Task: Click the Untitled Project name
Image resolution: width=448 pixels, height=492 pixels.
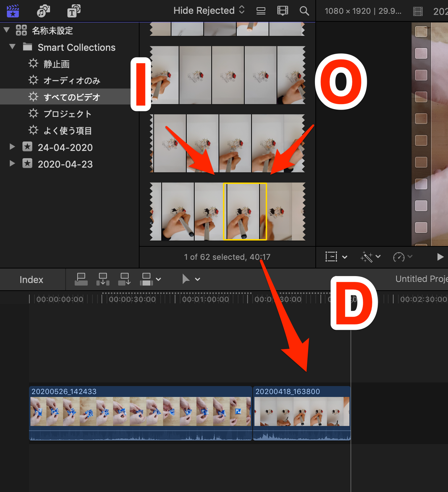Action: tap(422, 279)
